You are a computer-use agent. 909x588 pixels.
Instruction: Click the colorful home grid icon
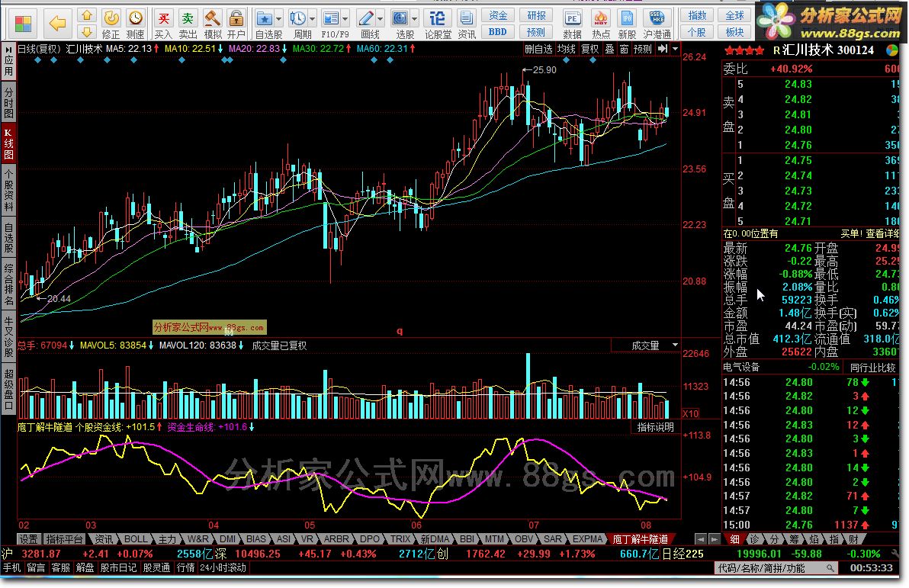click(23, 24)
